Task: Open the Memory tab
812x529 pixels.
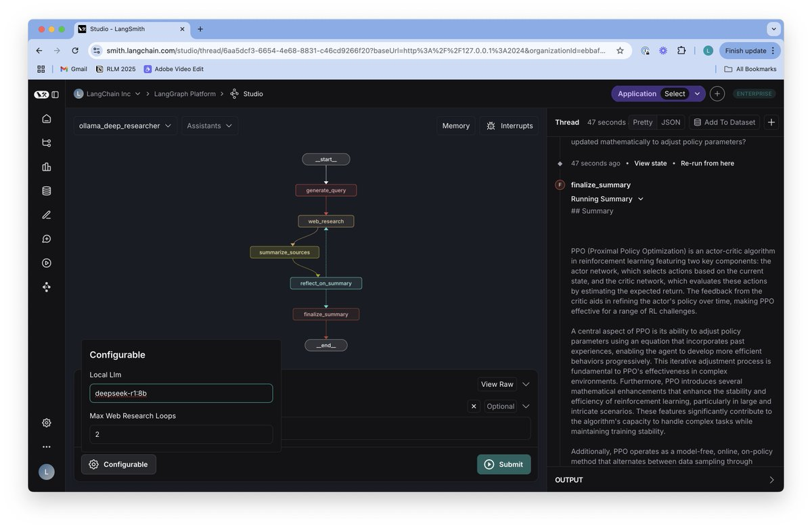Action: (455, 126)
